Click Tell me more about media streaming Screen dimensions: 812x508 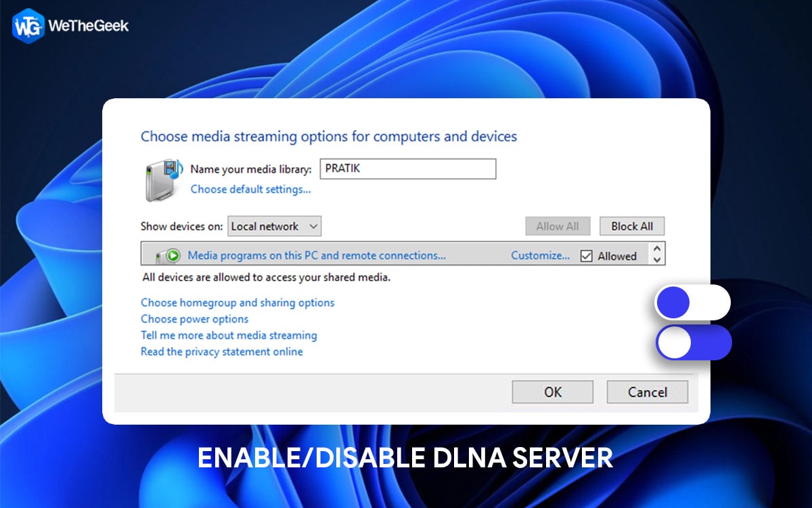click(x=229, y=335)
